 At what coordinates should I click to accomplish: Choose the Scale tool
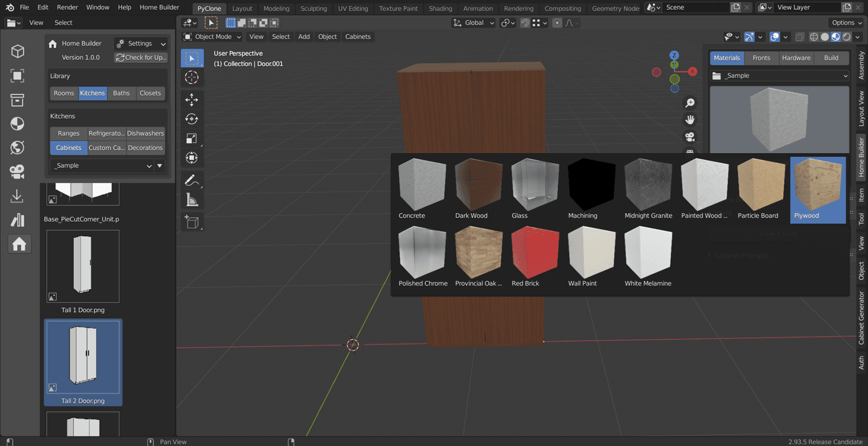pyautogui.click(x=192, y=138)
